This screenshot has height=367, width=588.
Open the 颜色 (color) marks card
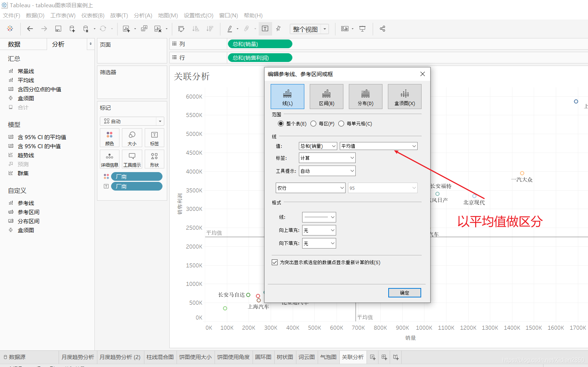click(110, 138)
